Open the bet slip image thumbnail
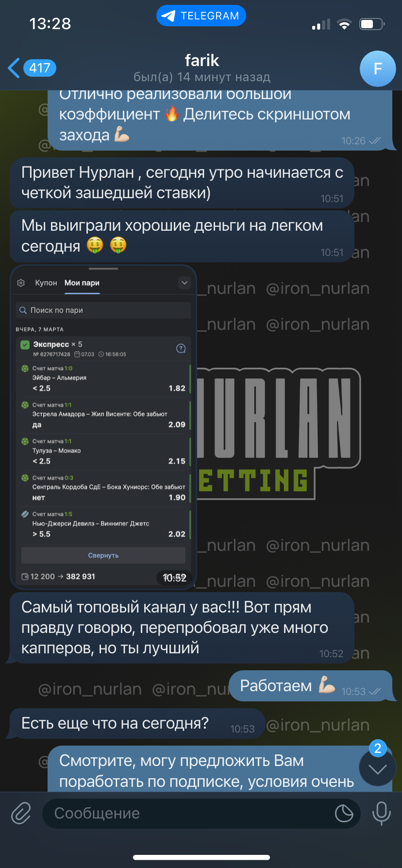This screenshot has width=402, height=868. (103, 426)
